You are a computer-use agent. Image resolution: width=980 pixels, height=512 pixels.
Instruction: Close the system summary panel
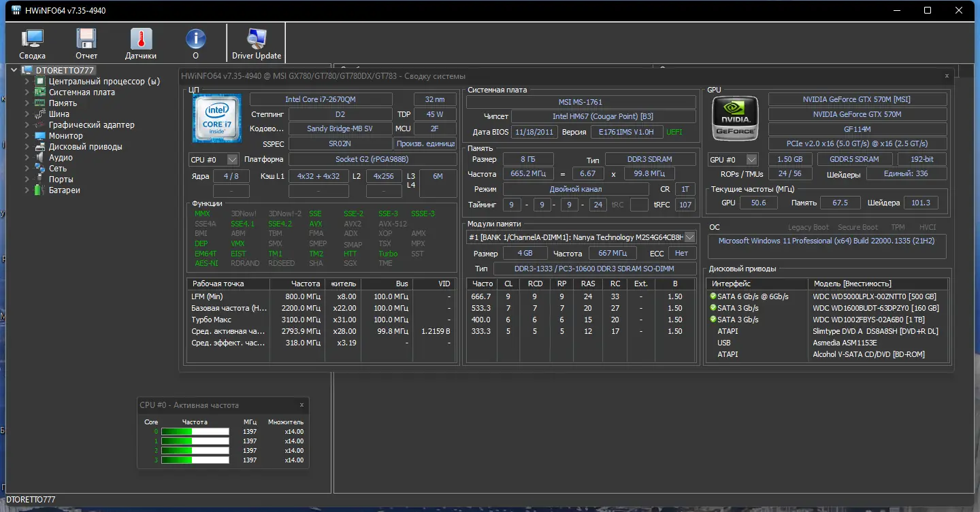[947, 76]
